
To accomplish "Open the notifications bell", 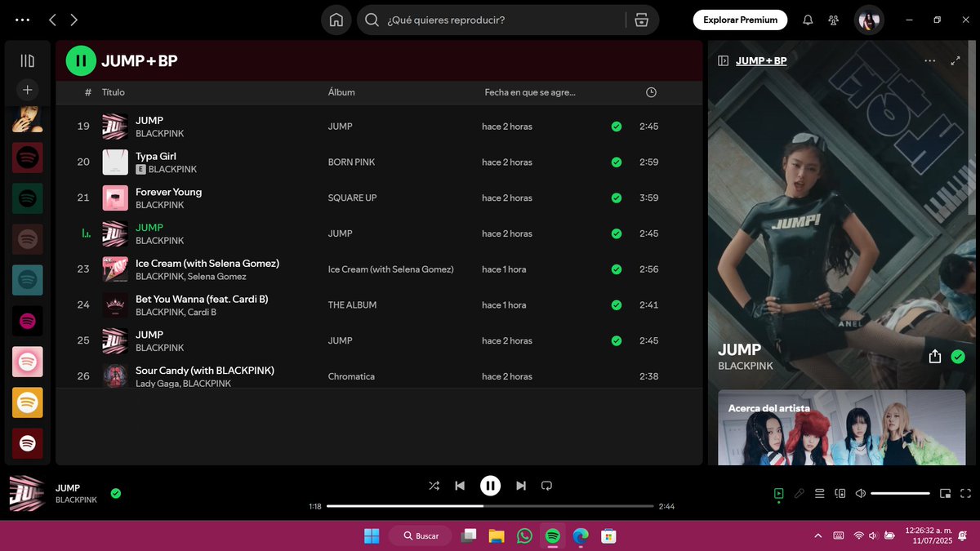I will (x=808, y=20).
